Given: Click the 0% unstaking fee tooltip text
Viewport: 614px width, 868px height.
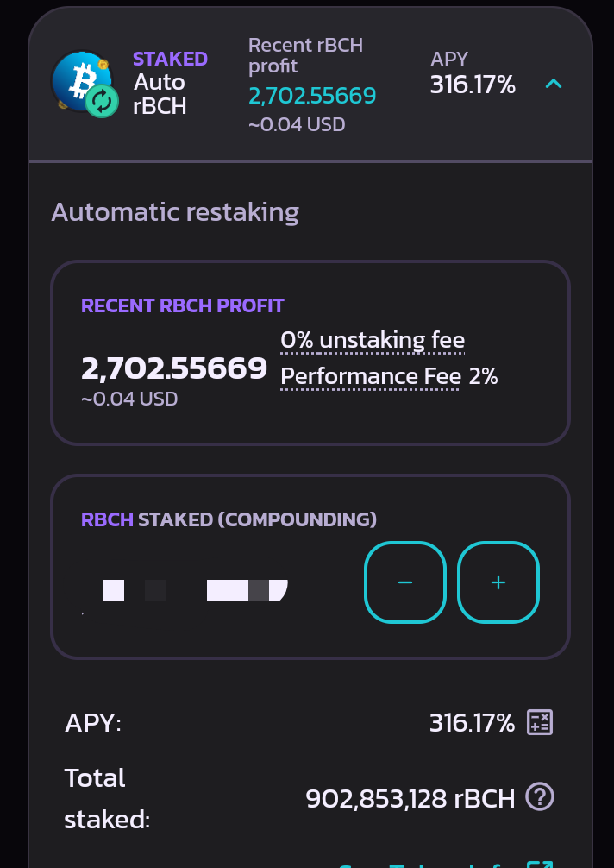Looking at the screenshot, I should coord(373,341).
